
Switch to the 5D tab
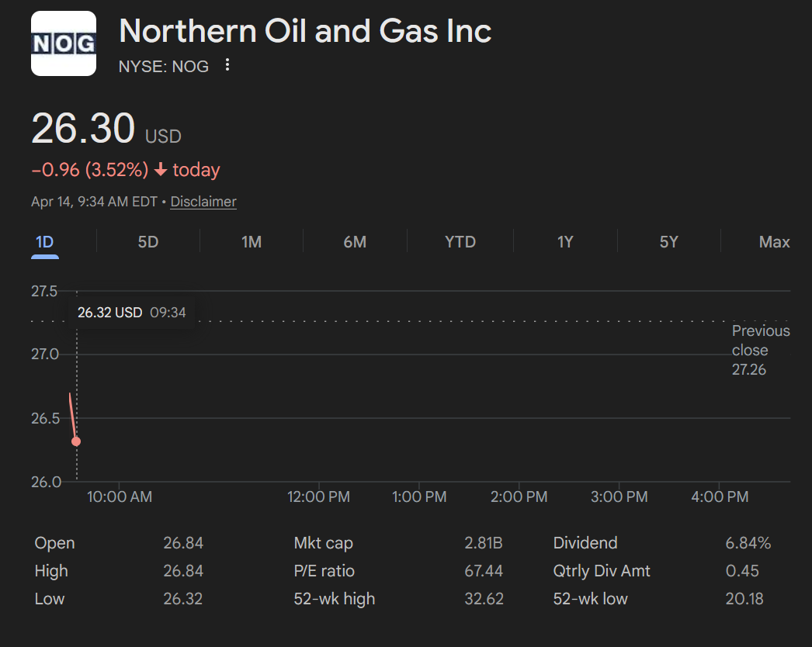tap(148, 242)
